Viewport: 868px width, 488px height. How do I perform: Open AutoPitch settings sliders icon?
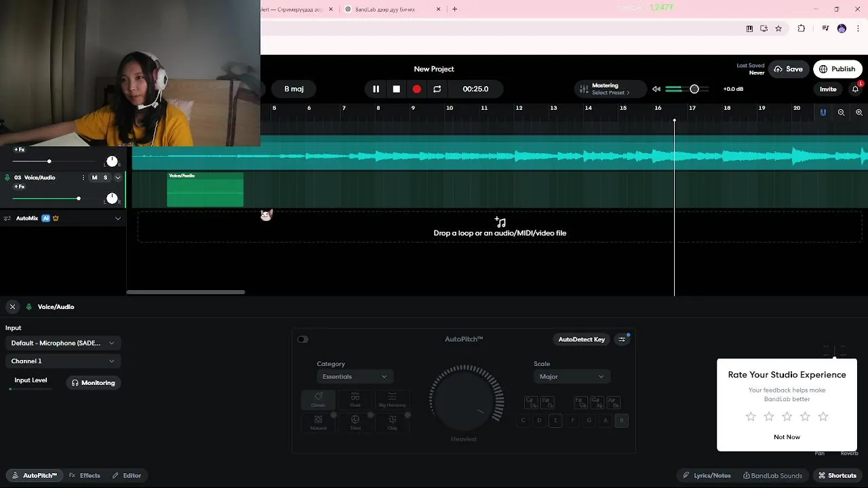[x=622, y=340]
